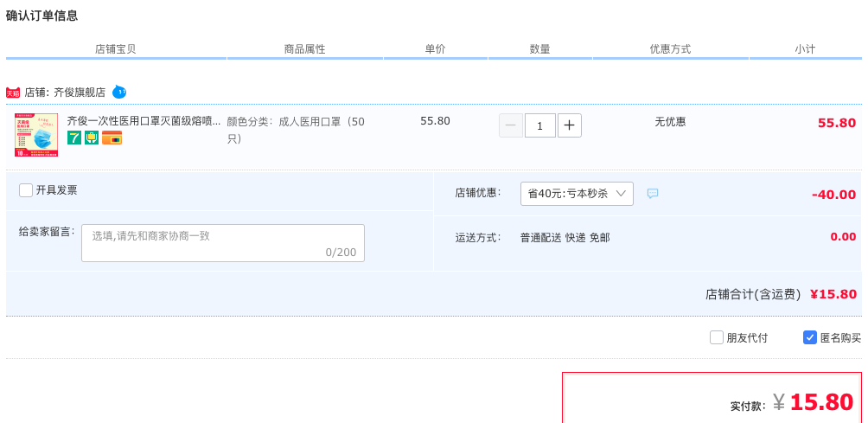
Task: Click the shipping fee 0.00
Action: pos(843,237)
